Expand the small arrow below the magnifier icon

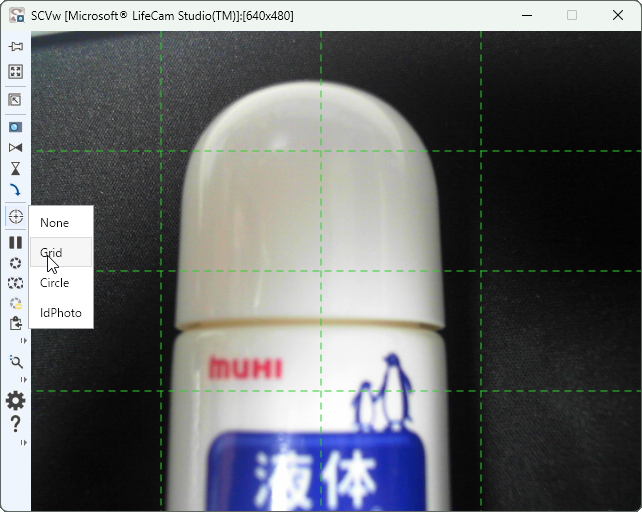(23, 380)
